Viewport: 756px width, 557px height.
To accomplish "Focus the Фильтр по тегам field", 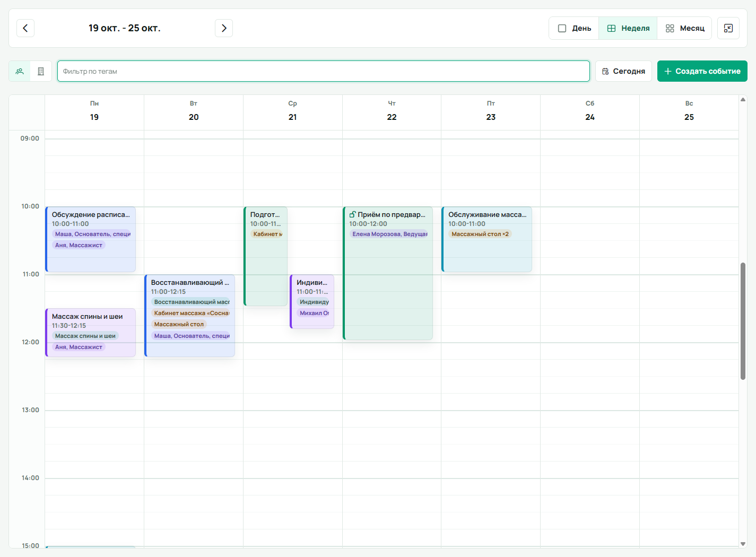I will [324, 71].
